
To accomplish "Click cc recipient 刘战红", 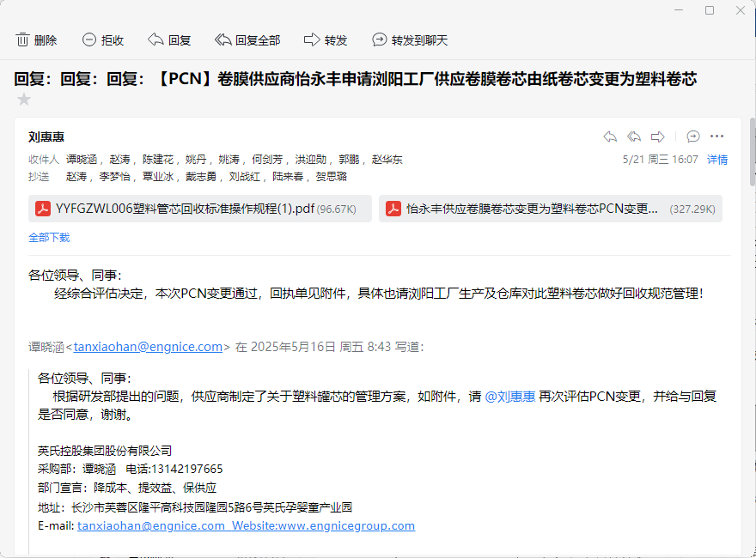I will [x=245, y=177].
